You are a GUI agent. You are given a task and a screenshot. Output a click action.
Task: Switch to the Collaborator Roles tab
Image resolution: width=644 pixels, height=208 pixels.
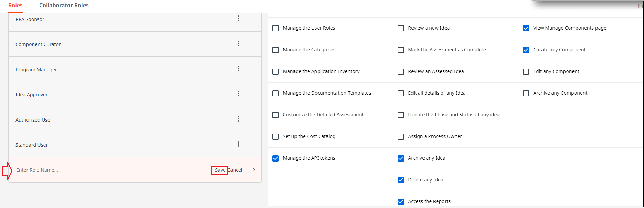[x=64, y=6]
